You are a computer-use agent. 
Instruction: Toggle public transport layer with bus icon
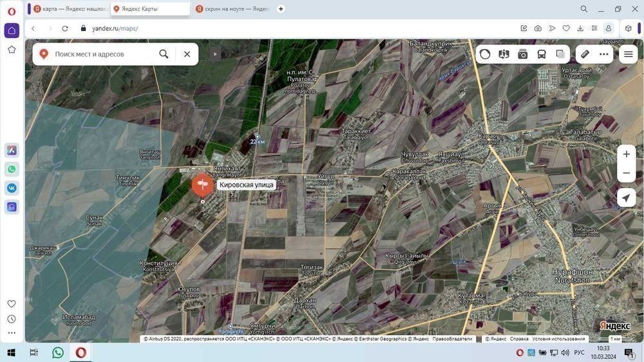click(542, 54)
